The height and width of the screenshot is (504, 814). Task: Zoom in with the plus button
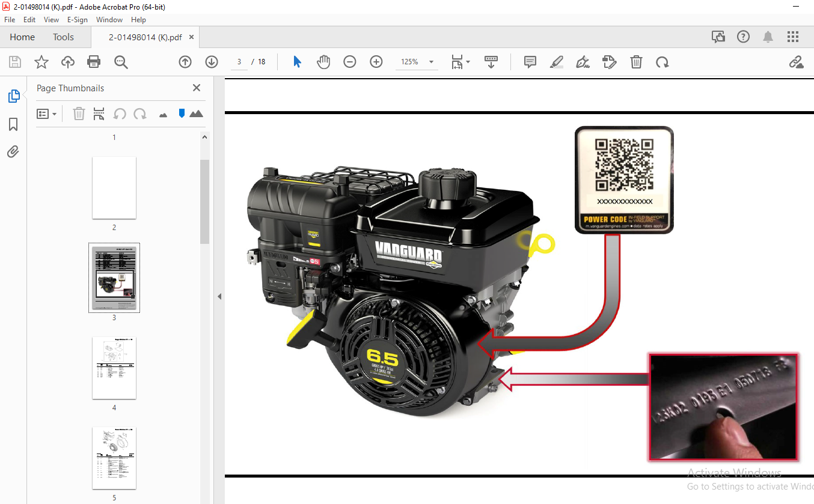coord(376,62)
